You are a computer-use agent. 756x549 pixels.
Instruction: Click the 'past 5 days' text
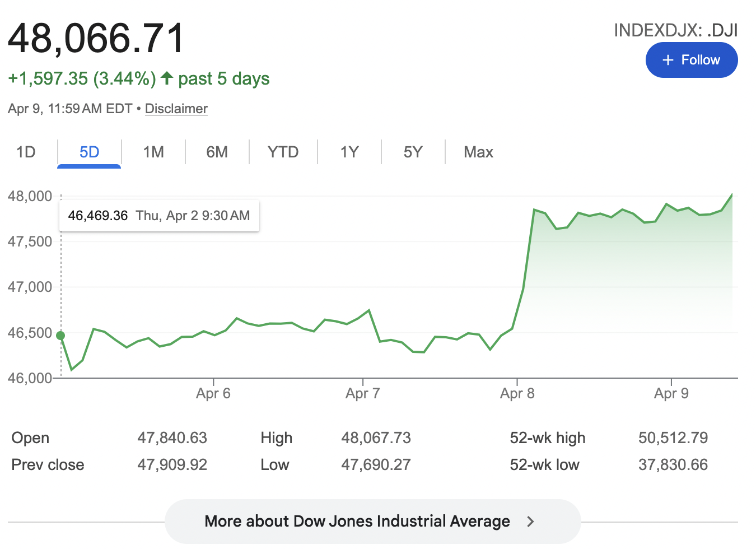coord(224,79)
